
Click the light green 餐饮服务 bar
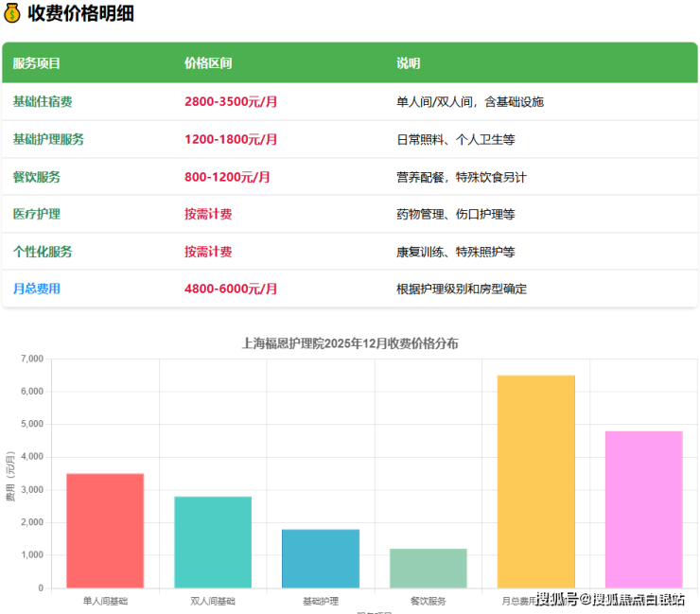pyautogui.click(x=429, y=568)
